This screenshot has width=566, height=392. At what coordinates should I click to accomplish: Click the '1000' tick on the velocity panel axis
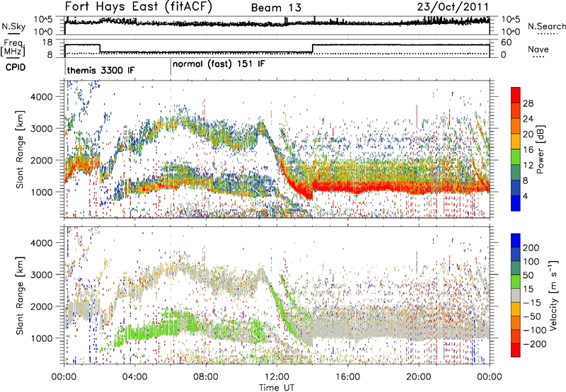(x=41, y=338)
